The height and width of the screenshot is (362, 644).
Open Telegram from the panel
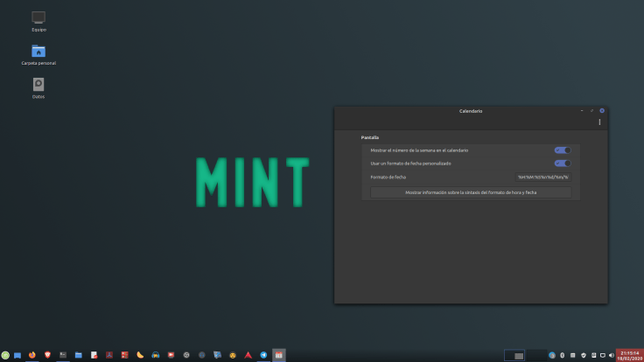tap(263, 355)
